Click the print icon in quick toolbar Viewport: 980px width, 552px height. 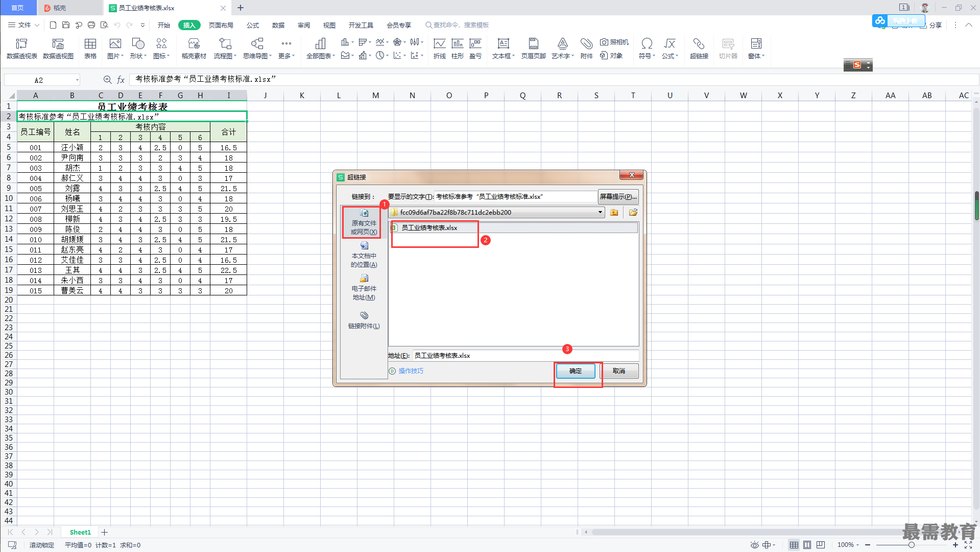pos(91,25)
